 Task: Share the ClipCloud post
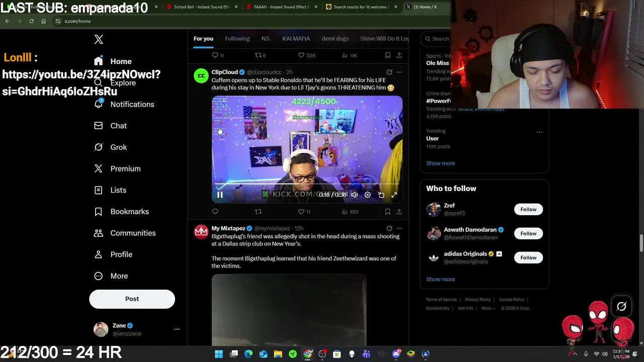point(399,212)
